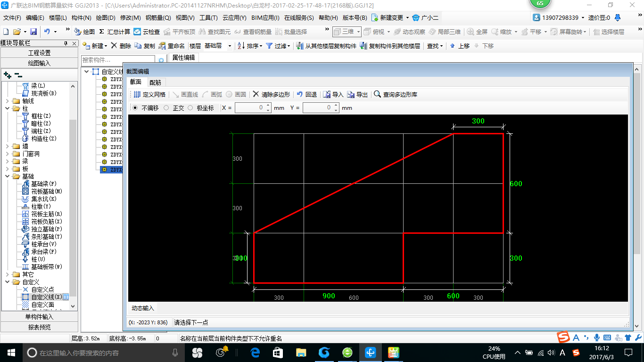Collapse the 基础 tree node

coord(8,176)
